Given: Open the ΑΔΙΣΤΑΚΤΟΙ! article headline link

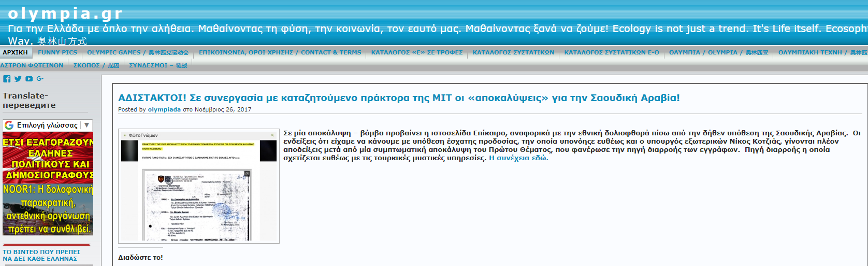Looking at the screenshot, I should 399,97.
